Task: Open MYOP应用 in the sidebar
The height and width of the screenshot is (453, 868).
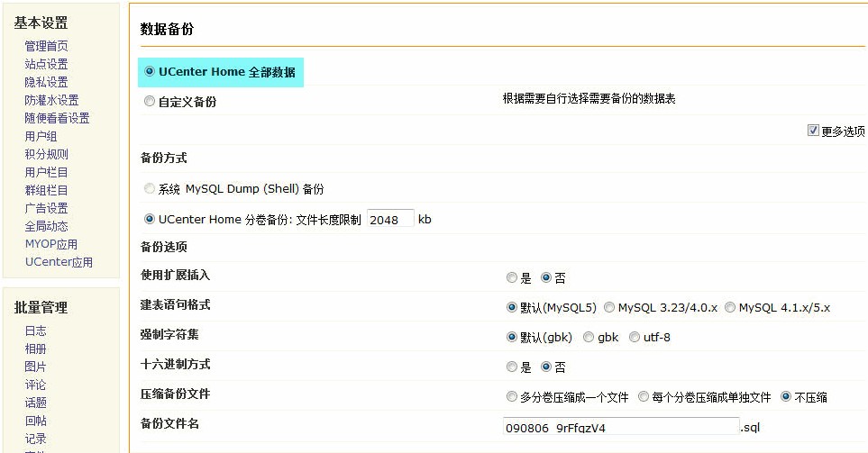Action: (x=51, y=244)
